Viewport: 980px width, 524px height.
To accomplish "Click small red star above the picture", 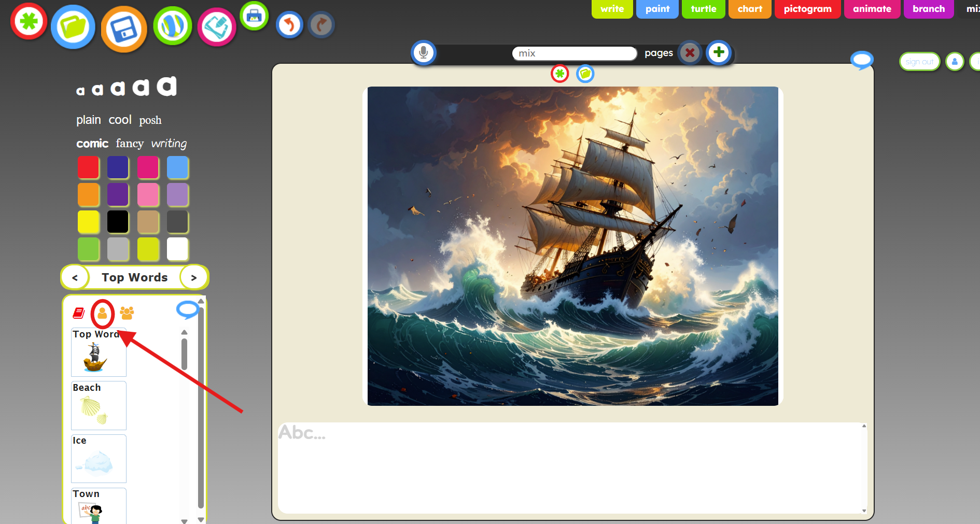I will coord(559,74).
